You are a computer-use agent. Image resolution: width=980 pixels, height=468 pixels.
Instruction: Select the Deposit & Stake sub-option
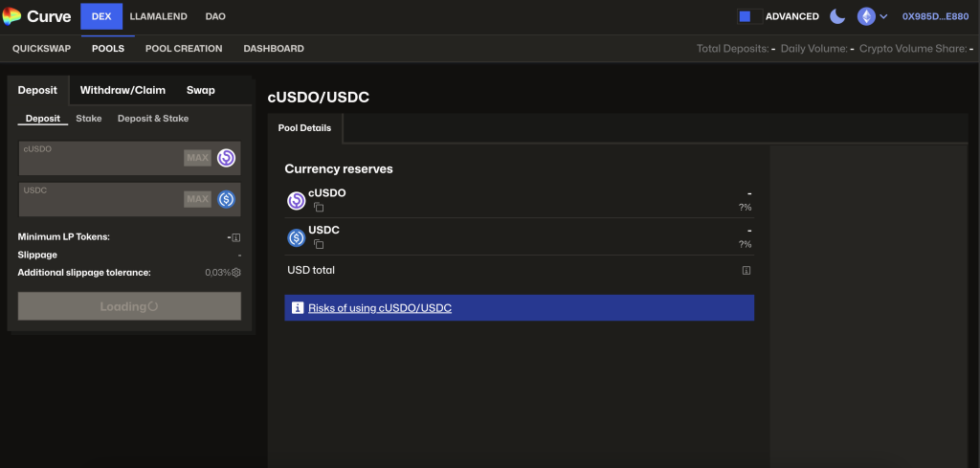pos(153,119)
